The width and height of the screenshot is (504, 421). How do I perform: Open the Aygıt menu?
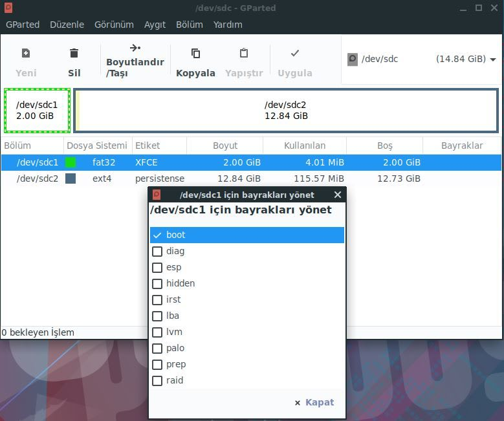click(155, 25)
